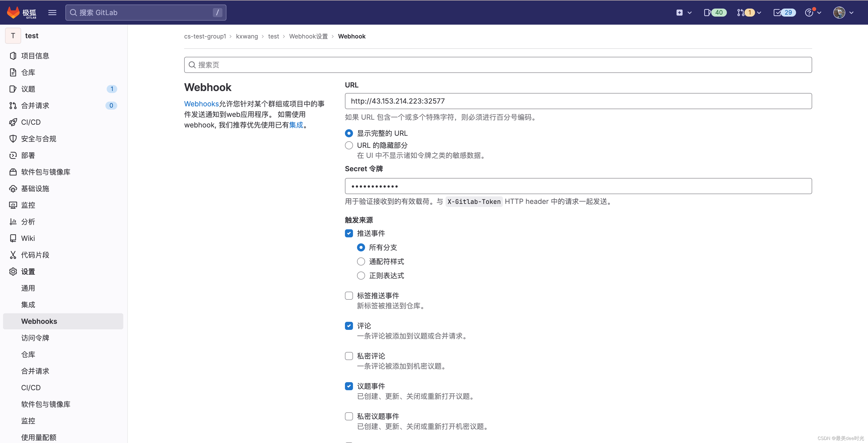Open the 集成 settings submenu item

click(x=63, y=305)
